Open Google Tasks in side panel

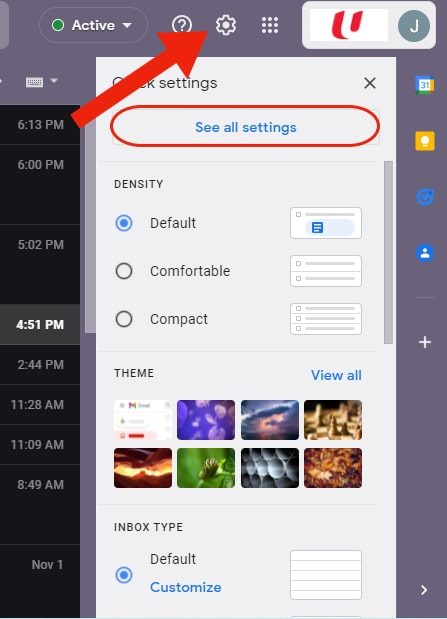[x=425, y=197]
